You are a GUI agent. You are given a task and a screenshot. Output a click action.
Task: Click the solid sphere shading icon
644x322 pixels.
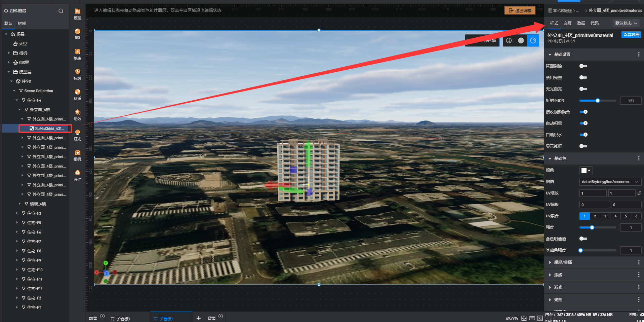click(521, 41)
